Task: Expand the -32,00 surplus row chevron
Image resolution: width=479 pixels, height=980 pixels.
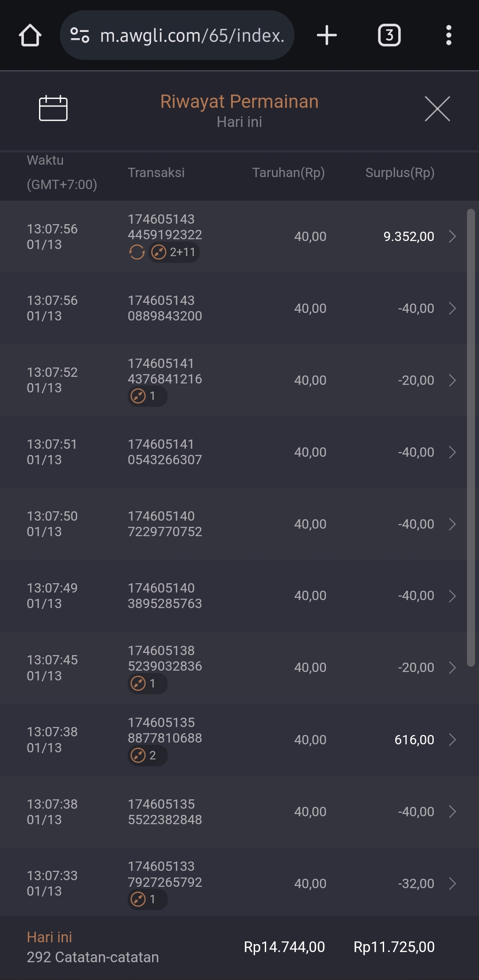Action: pos(452,884)
